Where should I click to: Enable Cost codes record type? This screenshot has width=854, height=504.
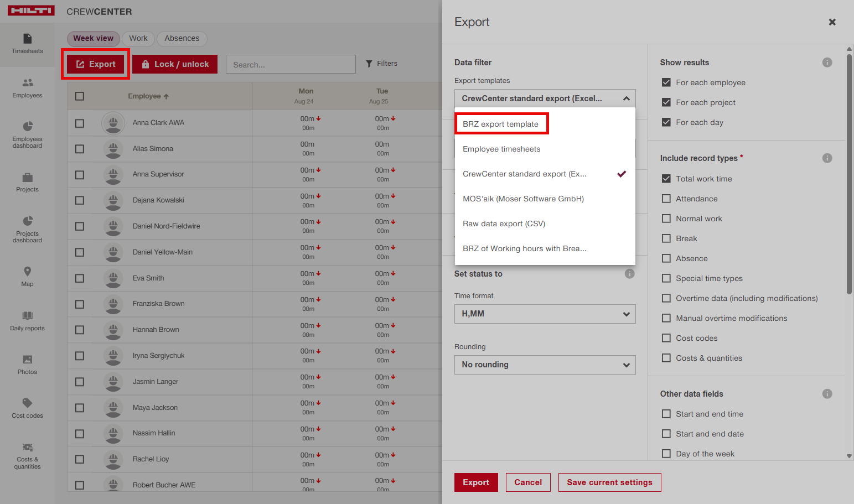[666, 338]
